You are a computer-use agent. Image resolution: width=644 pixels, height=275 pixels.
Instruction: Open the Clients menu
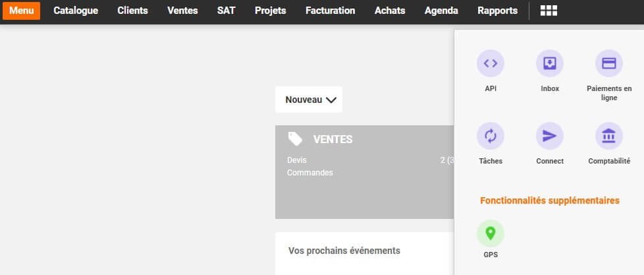(132, 11)
